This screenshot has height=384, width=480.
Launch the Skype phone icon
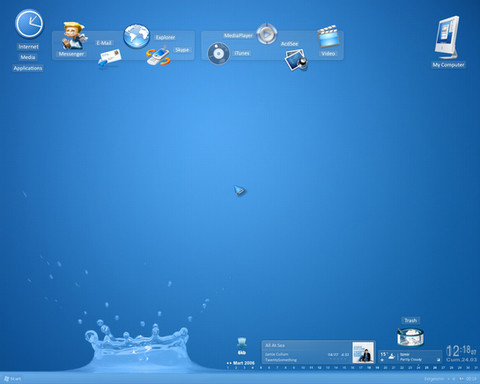158,56
